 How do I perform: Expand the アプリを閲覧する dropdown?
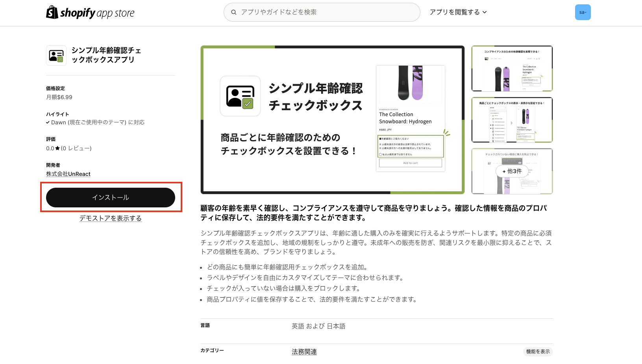point(458,12)
